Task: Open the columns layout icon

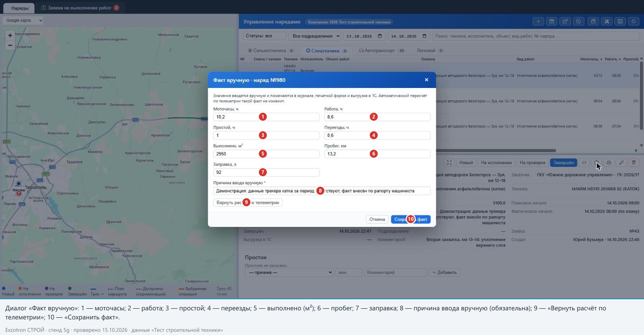Action: tap(620, 21)
